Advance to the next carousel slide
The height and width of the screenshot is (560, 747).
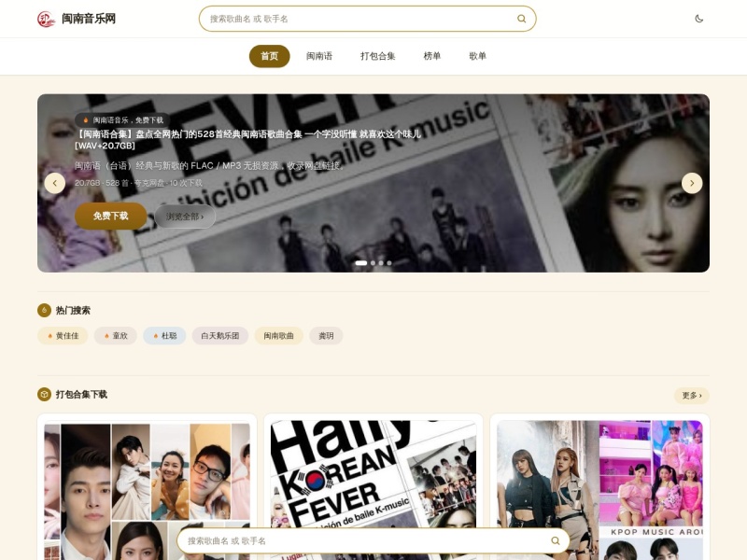692,183
